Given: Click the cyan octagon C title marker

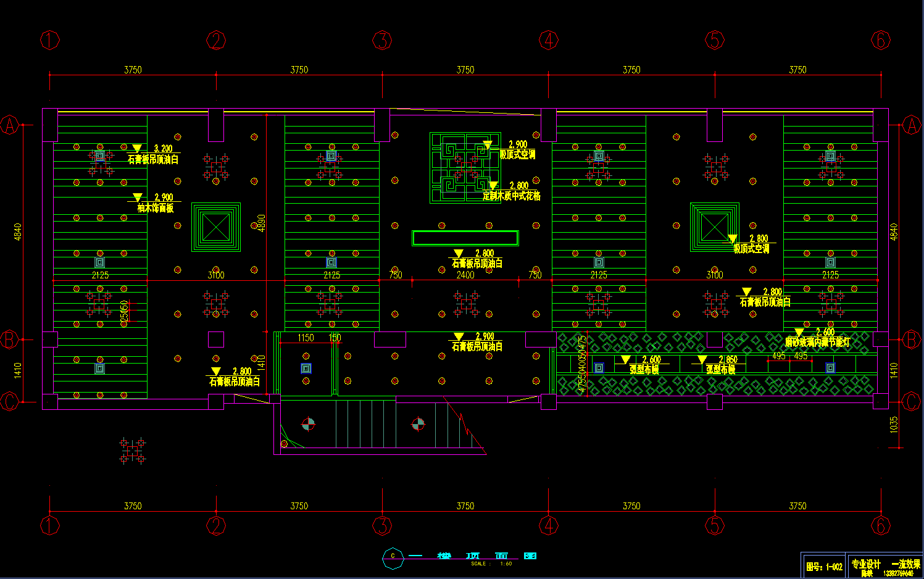Looking at the screenshot, I should [x=393, y=557].
